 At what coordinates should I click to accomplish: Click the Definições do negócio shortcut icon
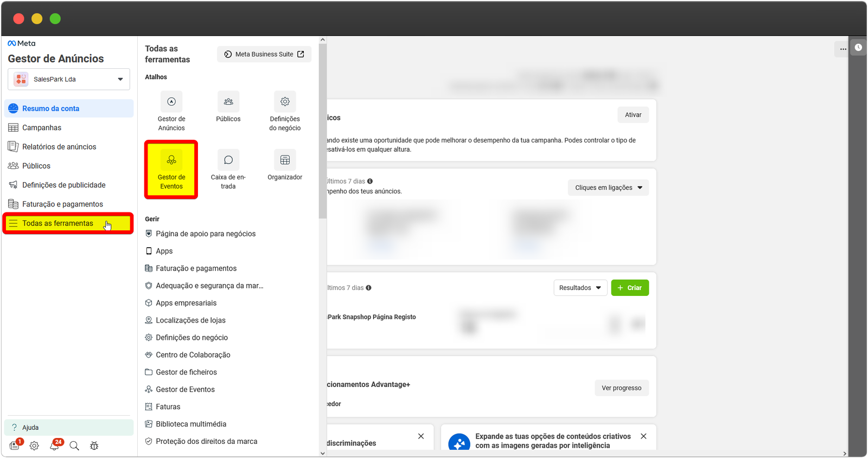click(x=285, y=102)
